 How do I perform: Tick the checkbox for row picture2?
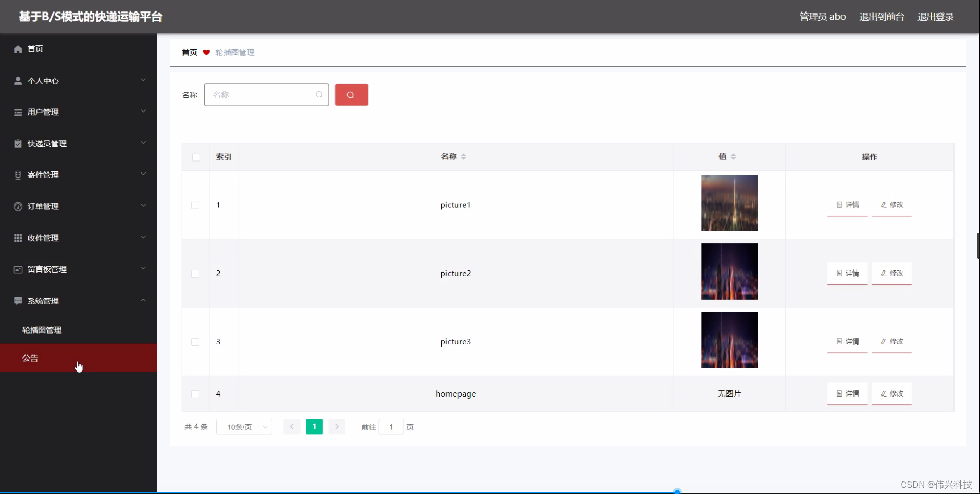[195, 273]
